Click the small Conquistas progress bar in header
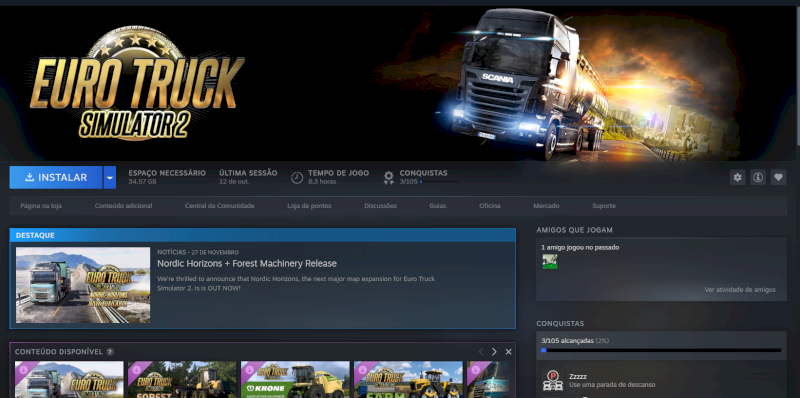 pyautogui.click(x=439, y=182)
